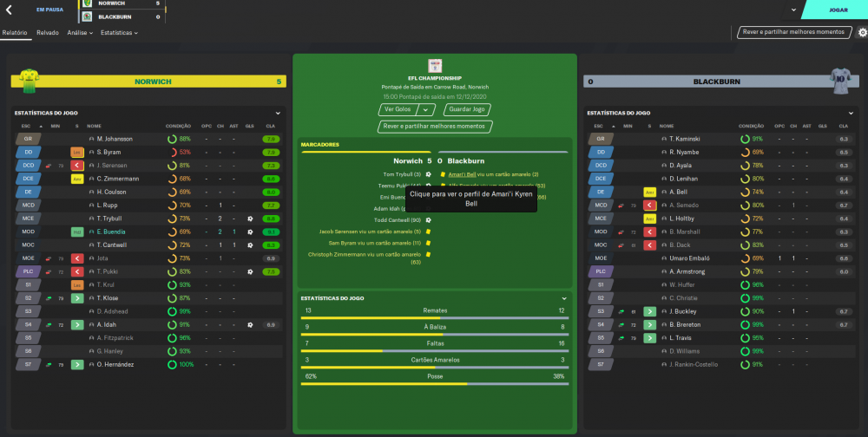This screenshot has height=437, width=868.
Task: Click Rever e partilhar button under Ver Golos
Action: pos(434,127)
